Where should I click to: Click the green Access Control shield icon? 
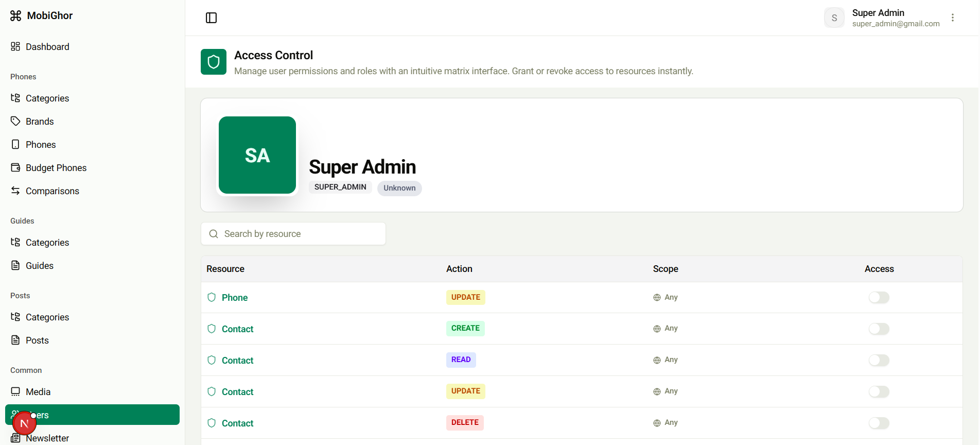point(214,62)
